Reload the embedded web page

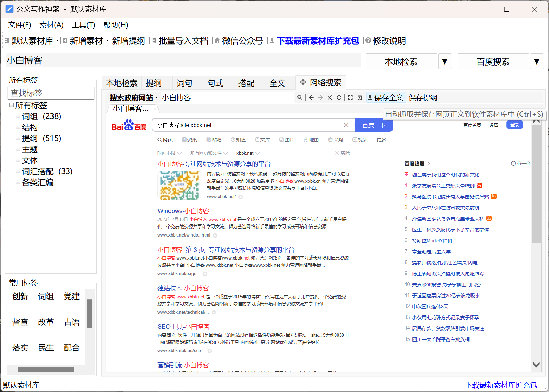pyautogui.click(x=339, y=97)
